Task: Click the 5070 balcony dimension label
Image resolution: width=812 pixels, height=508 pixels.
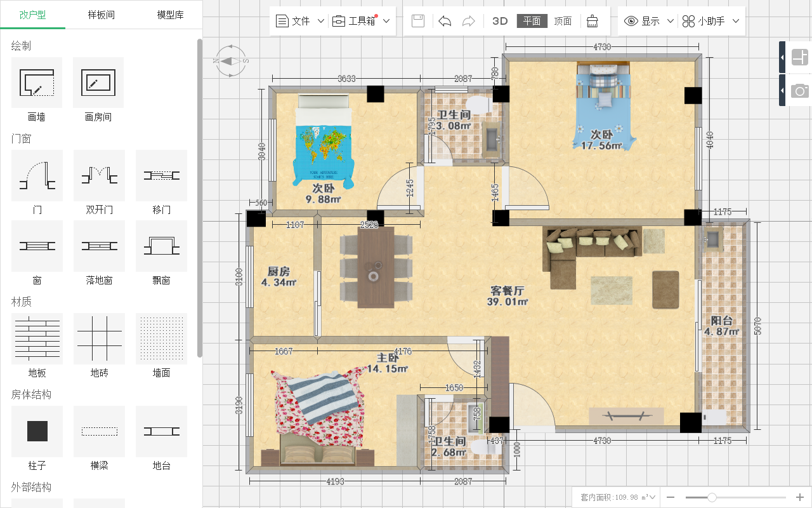Action: pyautogui.click(x=757, y=326)
